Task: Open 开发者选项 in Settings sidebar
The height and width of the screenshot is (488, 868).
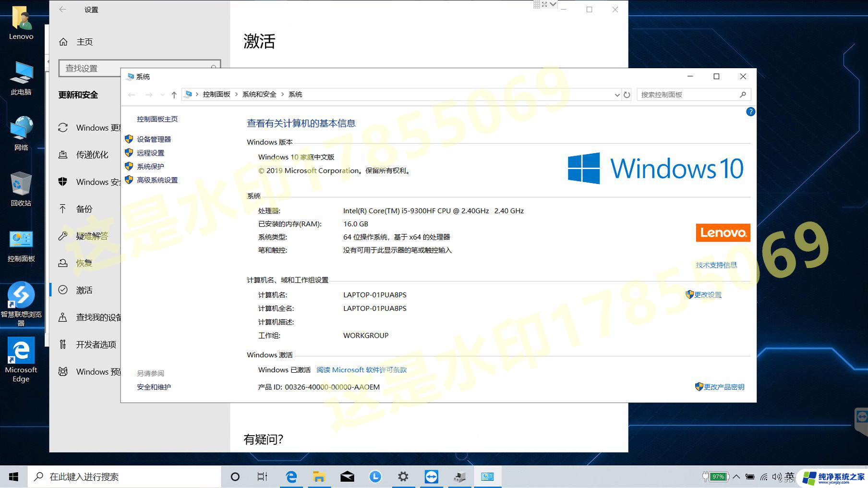Action: tap(90, 344)
